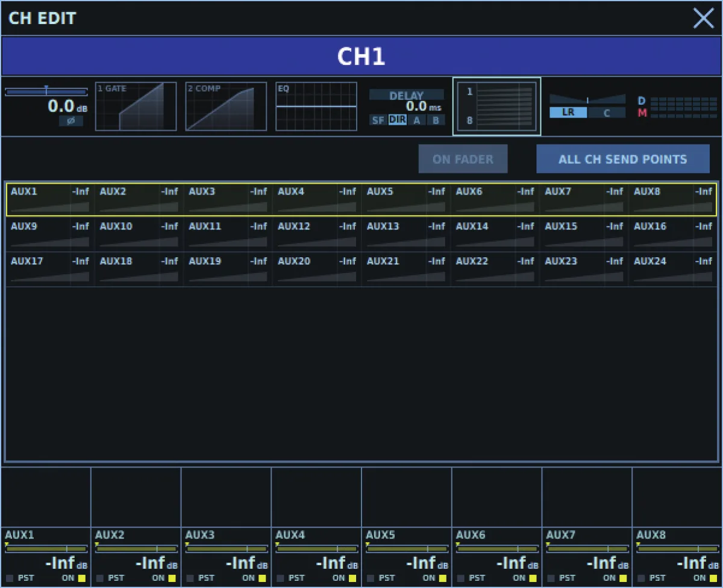Close the CH EDIT window
Viewport: 723px width, 588px height.
pos(703,18)
